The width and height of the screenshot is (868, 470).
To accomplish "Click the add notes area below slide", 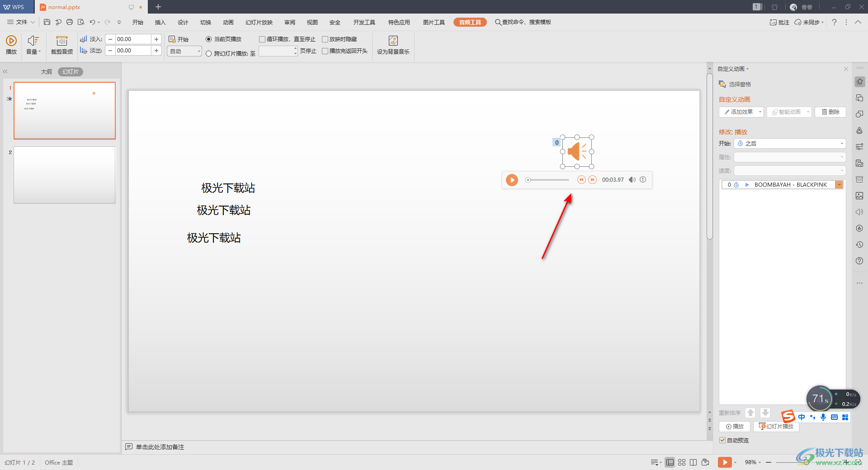I will point(160,447).
